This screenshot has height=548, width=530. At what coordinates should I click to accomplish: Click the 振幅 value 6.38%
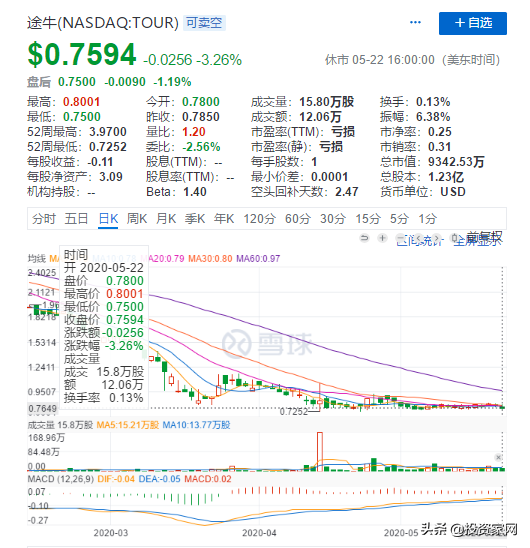point(433,117)
